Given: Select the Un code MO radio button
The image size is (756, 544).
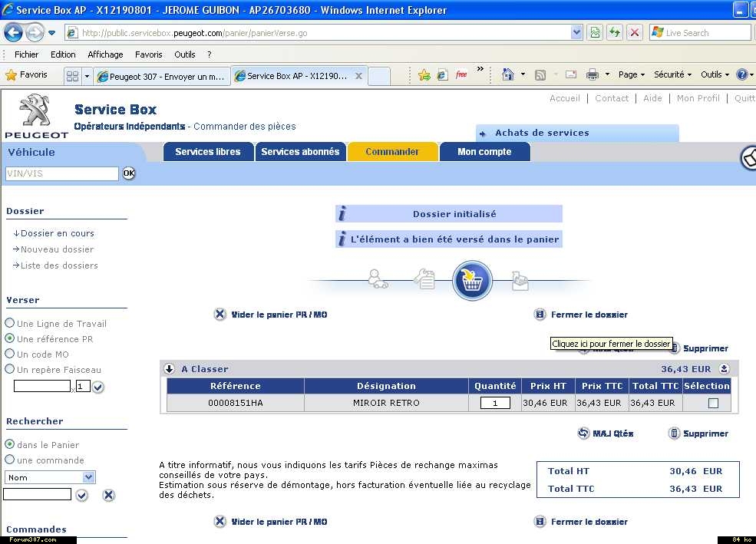Looking at the screenshot, I should tap(10, 354).
